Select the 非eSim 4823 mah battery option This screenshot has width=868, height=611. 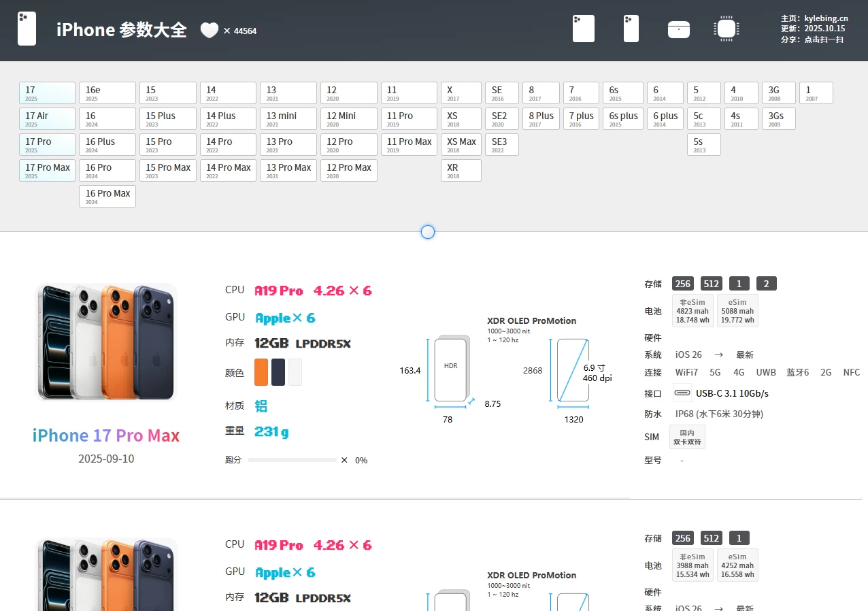(692, 311)
